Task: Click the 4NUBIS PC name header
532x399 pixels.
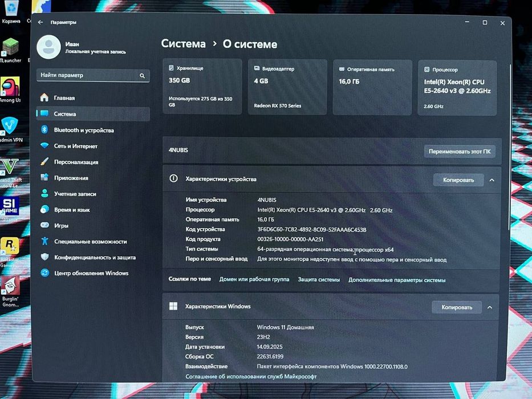Action: pos(178,150)
